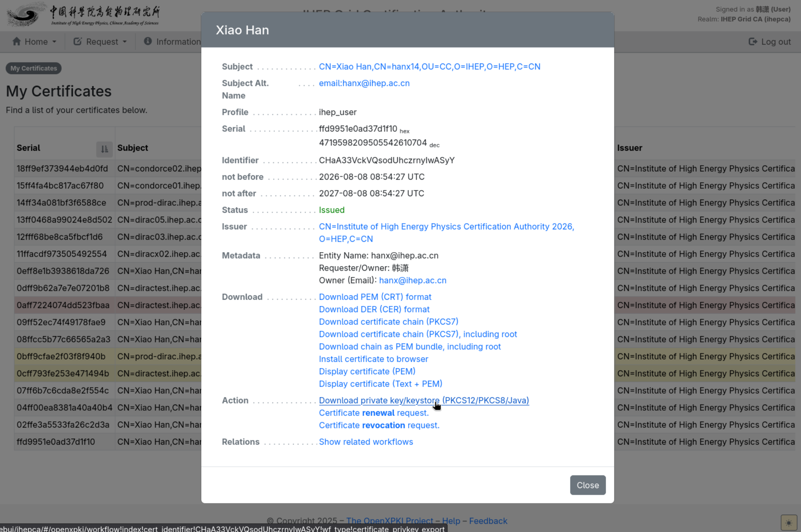Download chain as PEM bundle including root
801x532 pixels.
[x=409, y=347]
